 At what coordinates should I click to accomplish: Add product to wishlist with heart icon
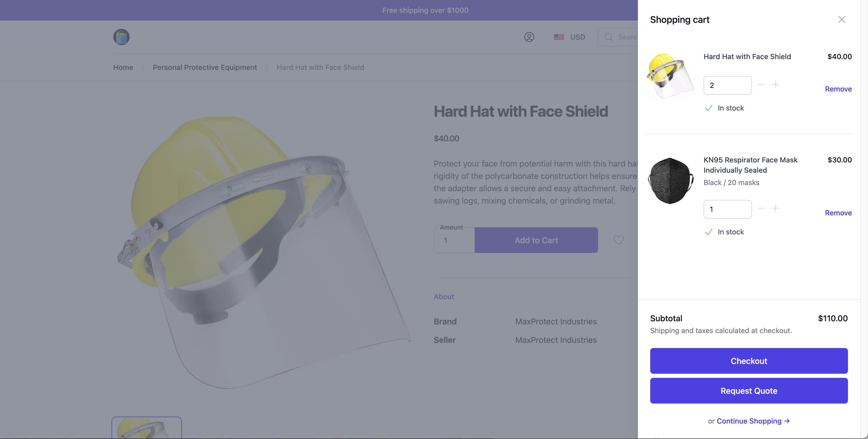(x=618, y=240)
